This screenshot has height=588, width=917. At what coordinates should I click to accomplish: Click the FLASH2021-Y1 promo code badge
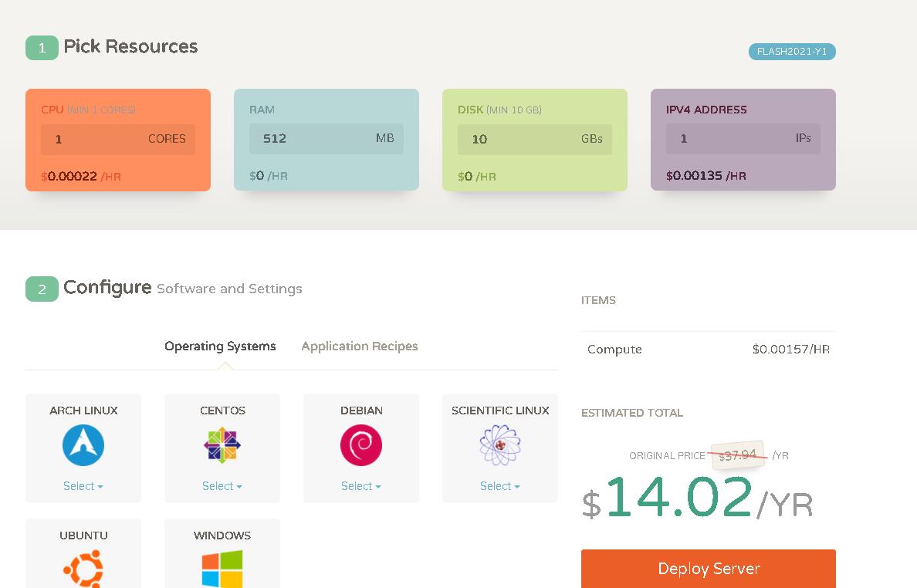[x=792, y=52]
